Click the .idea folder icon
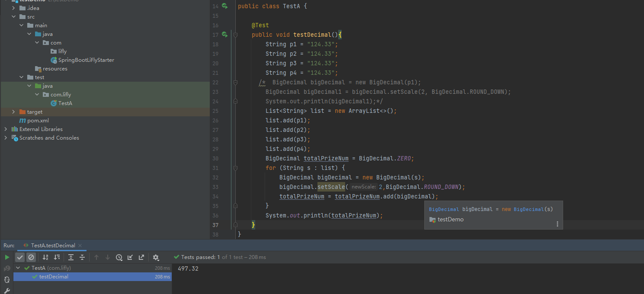This screenshot has width=644, height=294. pyautogui.click(x=22, y=8)
